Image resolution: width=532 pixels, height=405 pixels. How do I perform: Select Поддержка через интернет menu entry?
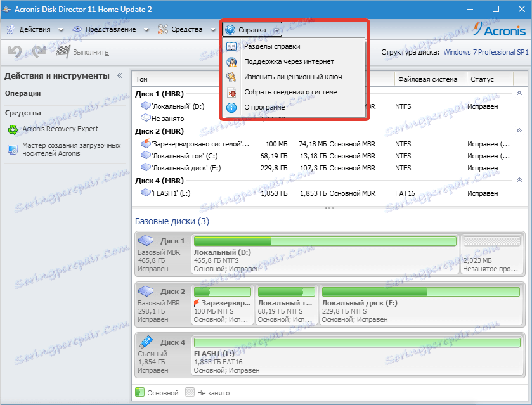pyautogui.click(x=294, y=61)
